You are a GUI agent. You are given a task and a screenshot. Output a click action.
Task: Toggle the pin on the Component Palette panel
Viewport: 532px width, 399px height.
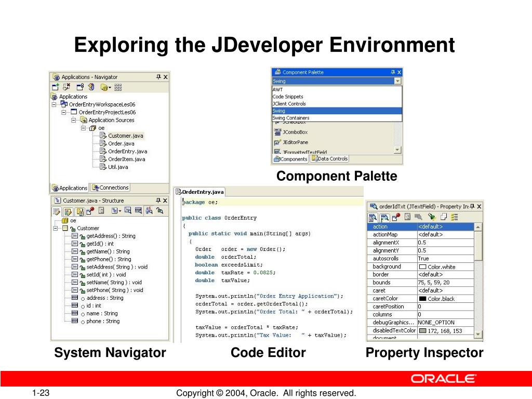click(393, 72)
